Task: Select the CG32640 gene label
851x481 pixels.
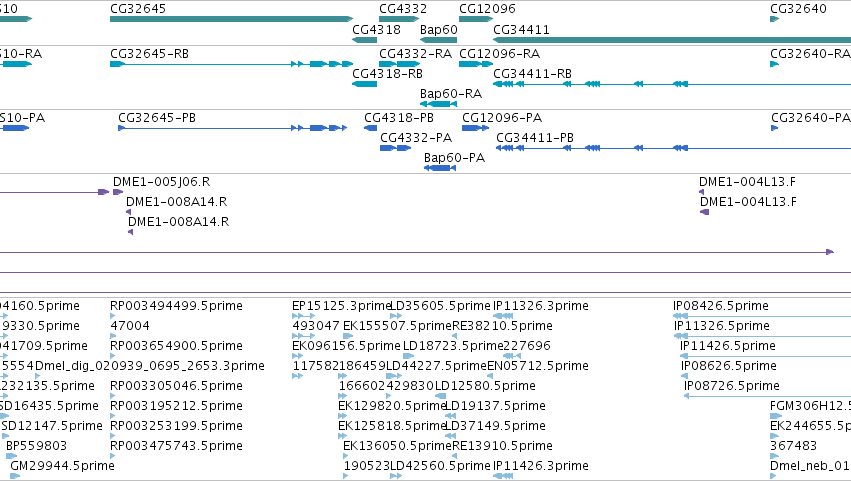Action: (x=798, y=9)
